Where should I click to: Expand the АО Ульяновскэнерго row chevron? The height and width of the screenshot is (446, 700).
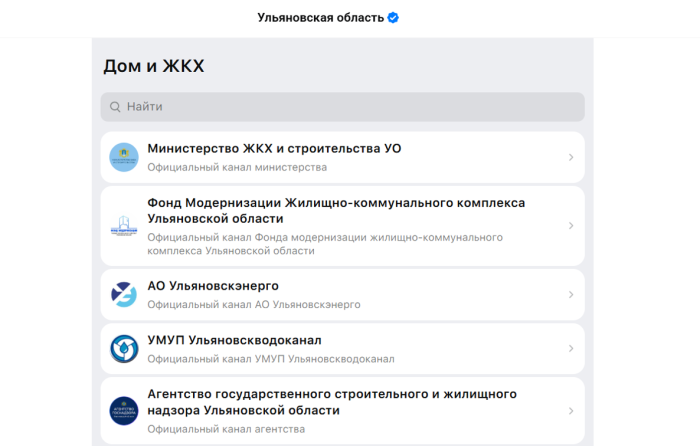[x=571, y=295]
